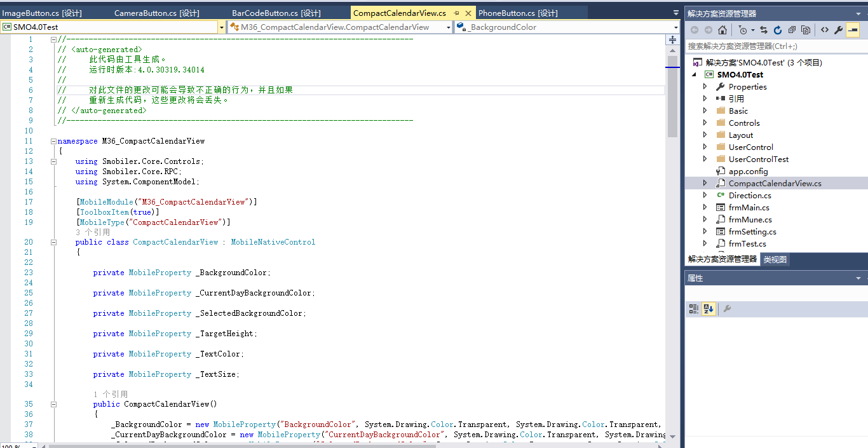
Task: Select the solution 'SMO4.0Test' root node
Action: coord(764,62)
